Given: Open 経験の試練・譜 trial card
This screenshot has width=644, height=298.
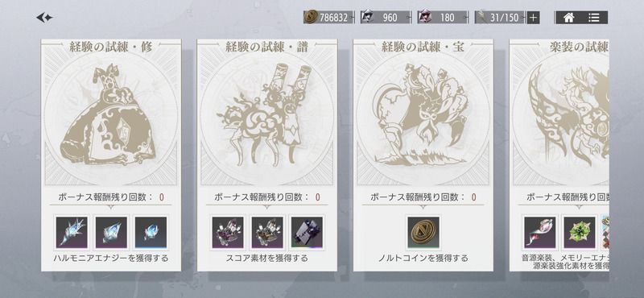Looking at the screenshot, I should coord(267,155).
